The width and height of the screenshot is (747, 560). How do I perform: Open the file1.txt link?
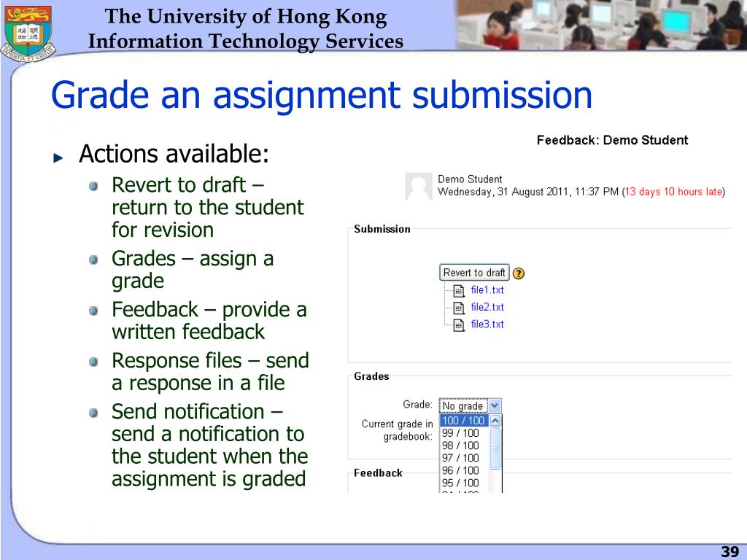tap(487, 290)
